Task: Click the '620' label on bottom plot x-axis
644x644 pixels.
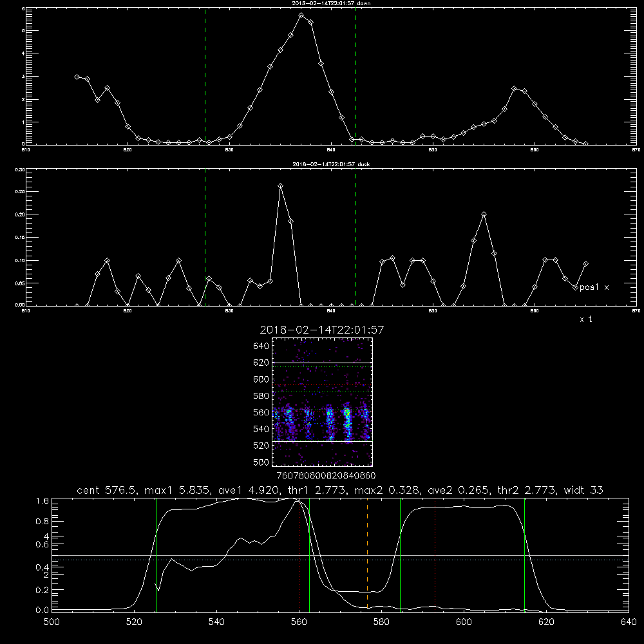Action: tap(546, 622)
